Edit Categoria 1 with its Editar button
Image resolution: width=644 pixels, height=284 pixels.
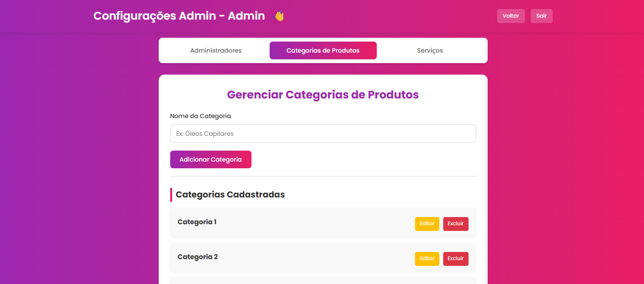[426, 224]
